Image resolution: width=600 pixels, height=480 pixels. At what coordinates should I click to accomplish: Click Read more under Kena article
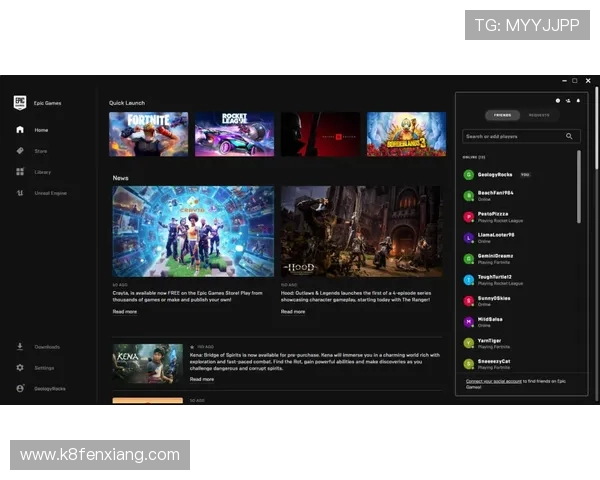[202, 379]
